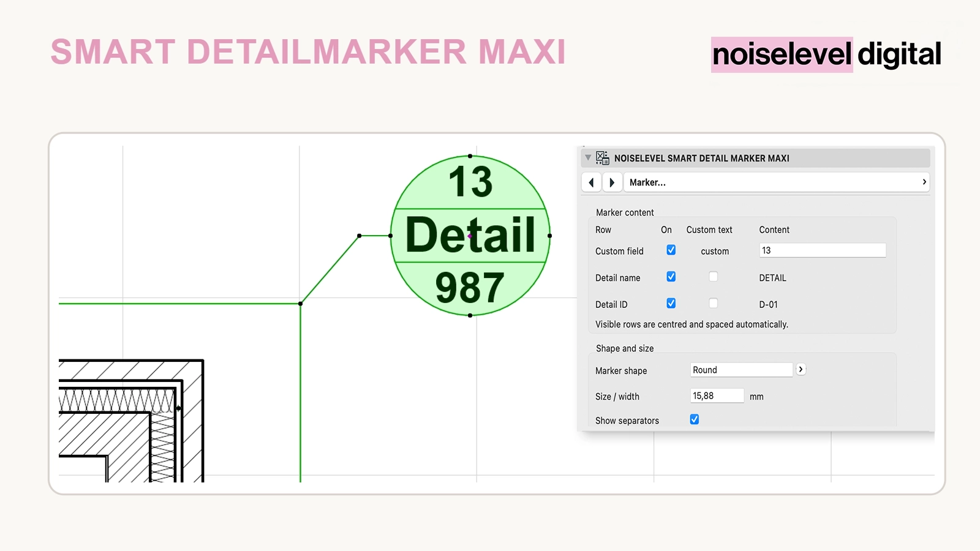Click the wall section drawing

[131, 421]
